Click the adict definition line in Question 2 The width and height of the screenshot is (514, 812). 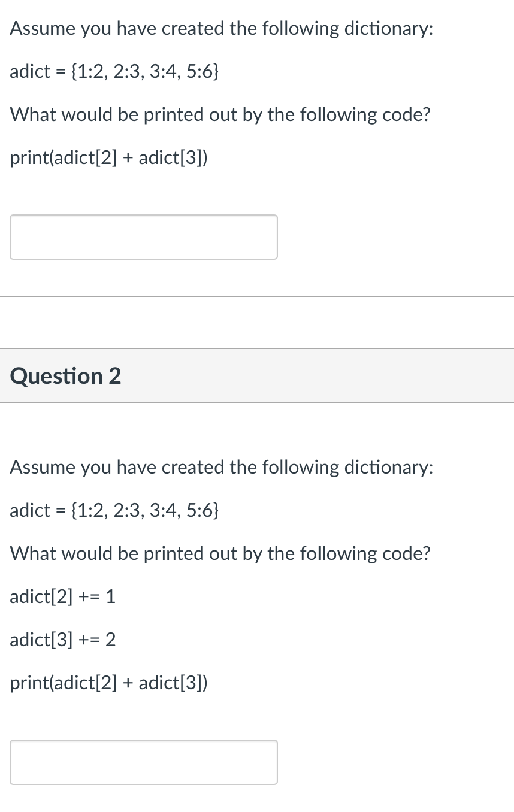tap(114, 510)
